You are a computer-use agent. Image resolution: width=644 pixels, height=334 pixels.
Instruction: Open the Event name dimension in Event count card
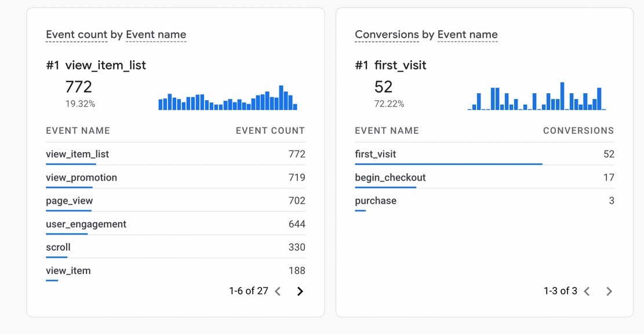[156, 34]
